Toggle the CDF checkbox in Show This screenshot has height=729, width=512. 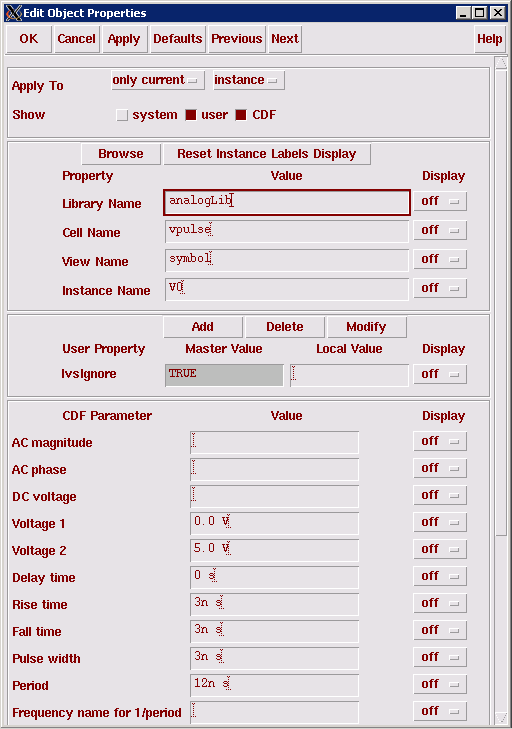pyautogui.click(x=240, y=115)
